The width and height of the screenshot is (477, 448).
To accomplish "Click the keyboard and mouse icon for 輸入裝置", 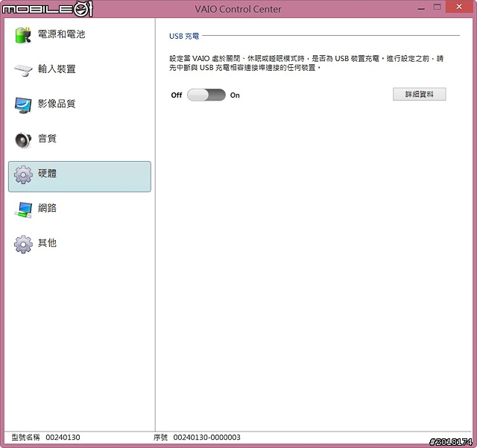I will tap(23, 70).
